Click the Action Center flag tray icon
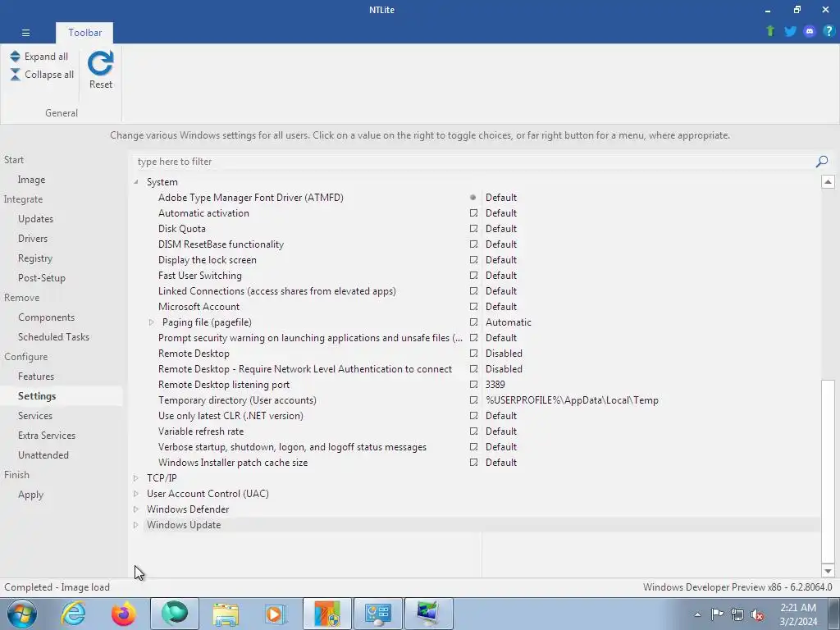Viewport: 840px width, 630px height. coord(717,614)
